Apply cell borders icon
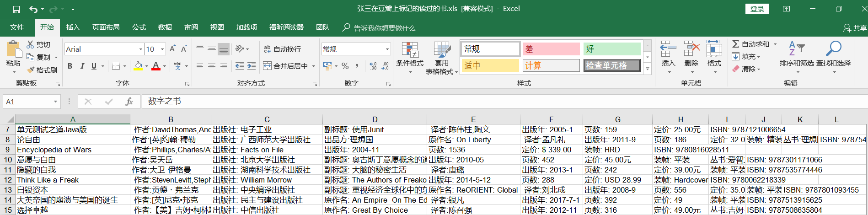The height and width of the screenshot is (215, 868). tap(116, 66)
